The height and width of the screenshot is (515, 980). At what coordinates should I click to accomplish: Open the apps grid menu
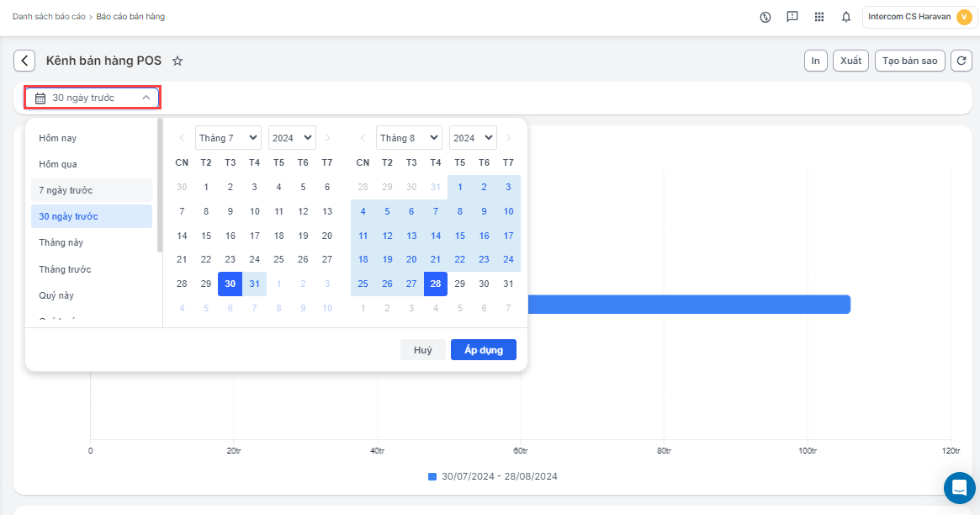819,17
